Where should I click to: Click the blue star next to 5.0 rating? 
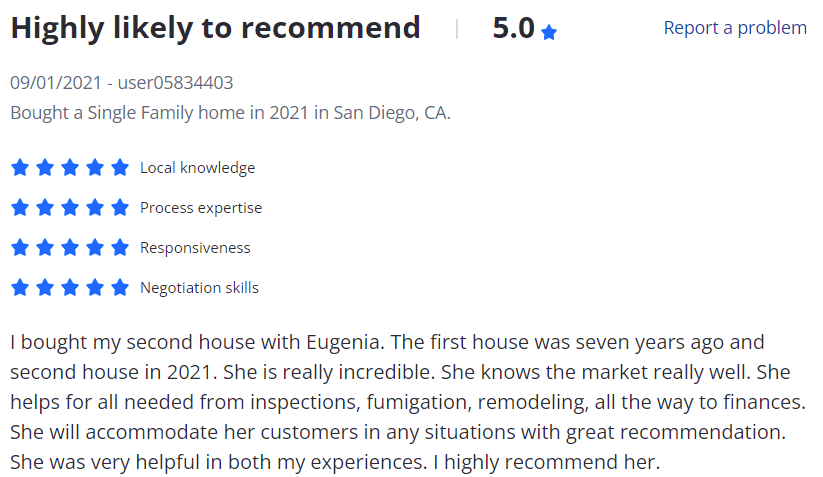pos(549,33)
